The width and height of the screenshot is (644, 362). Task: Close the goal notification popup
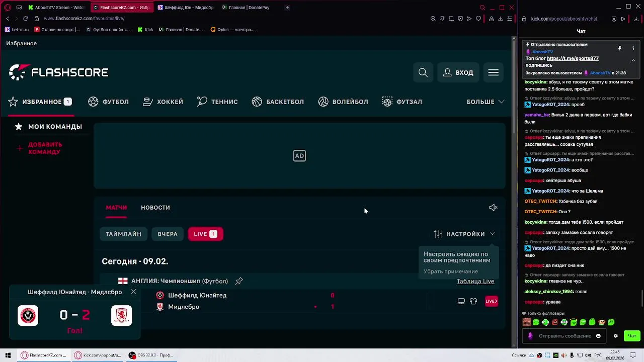click(x=133, y=292)
